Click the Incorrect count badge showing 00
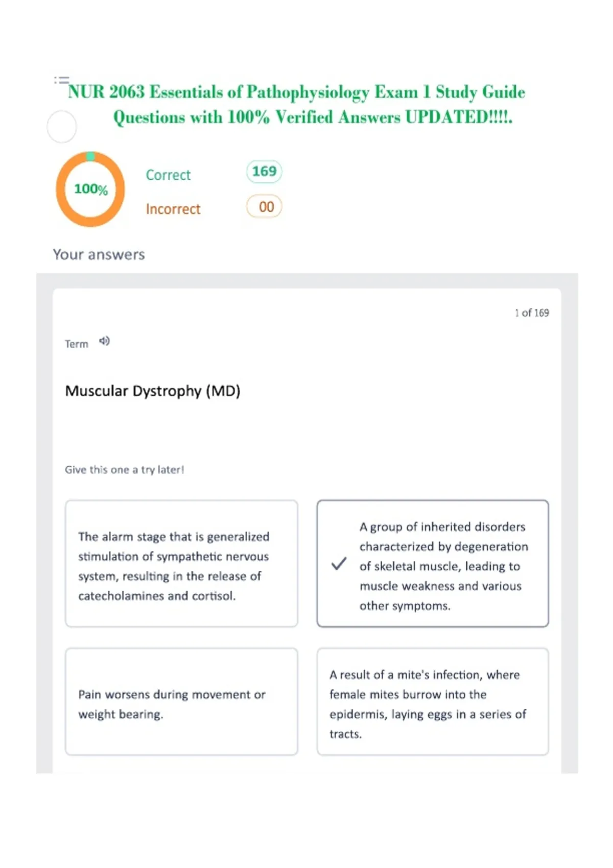The image size is (613, 868). (264, 207)
